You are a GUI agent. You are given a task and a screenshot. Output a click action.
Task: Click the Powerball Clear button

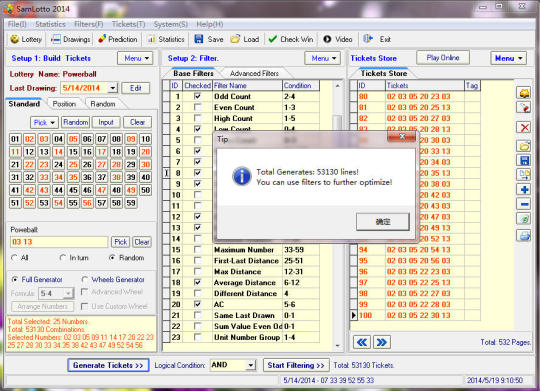142,242
